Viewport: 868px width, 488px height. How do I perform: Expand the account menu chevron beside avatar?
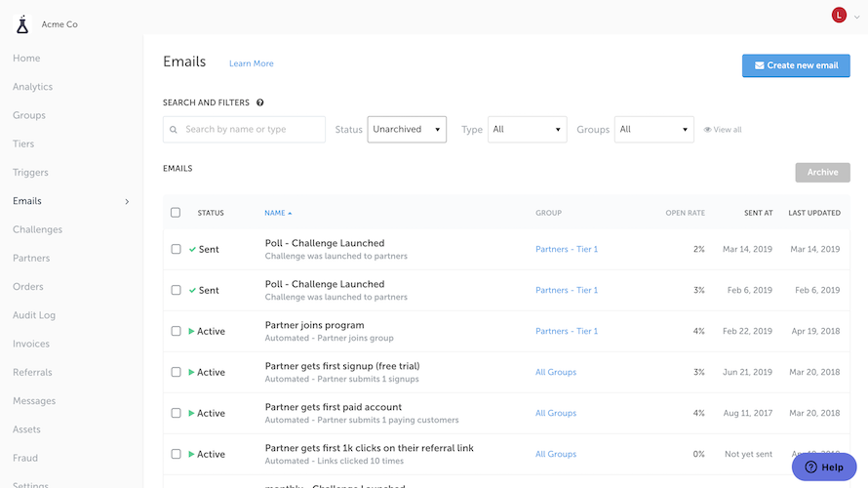click(856, 17)
